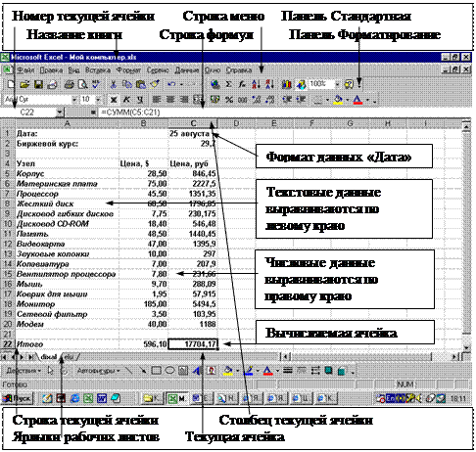This screenshot has width=476, height=452.
Task: Click the formula bar with =СУММ(C5:C21)
Action: pyautogui.click(x=284, y=113)
